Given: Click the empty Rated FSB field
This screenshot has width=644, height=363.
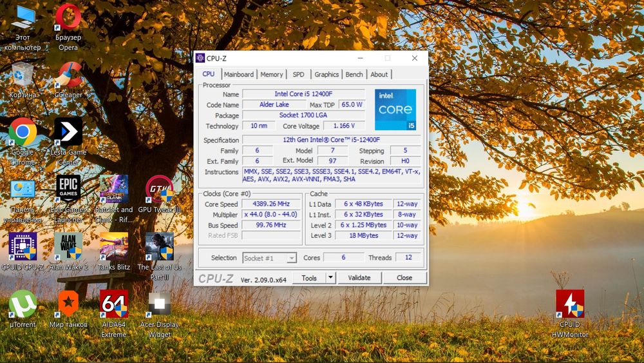Looking at the screenshot, I should 271,235.
